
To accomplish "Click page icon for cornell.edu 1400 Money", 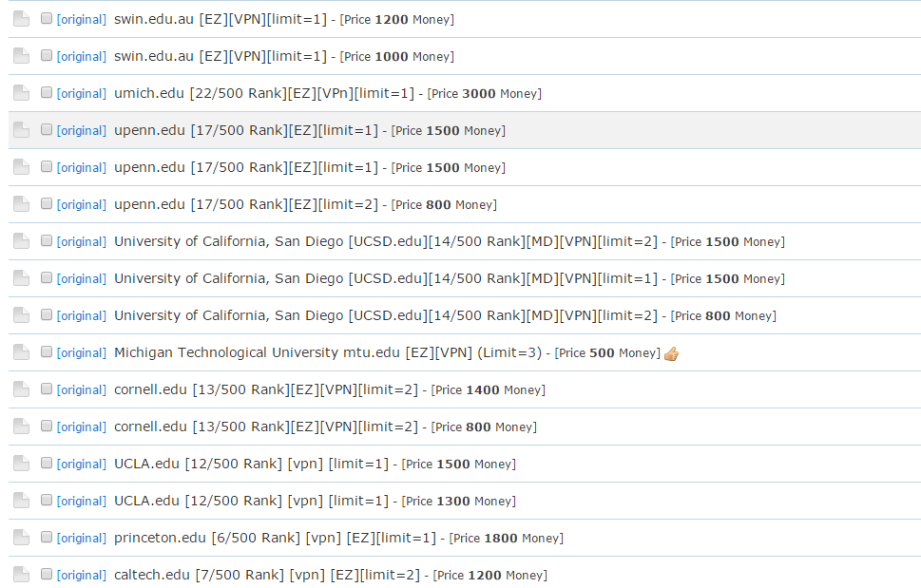I will [21, 389].
